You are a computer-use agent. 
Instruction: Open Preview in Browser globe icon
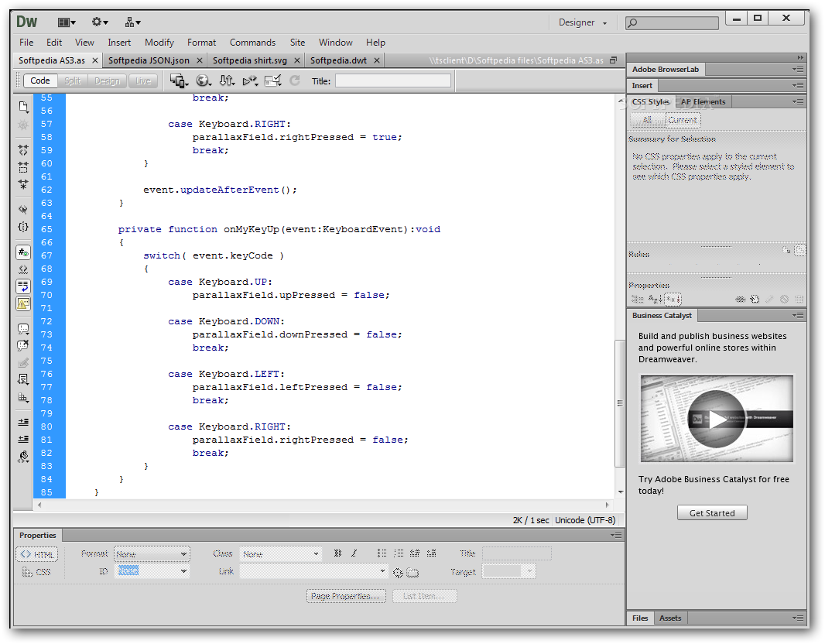pyautogui.click(x=204, y=80)
